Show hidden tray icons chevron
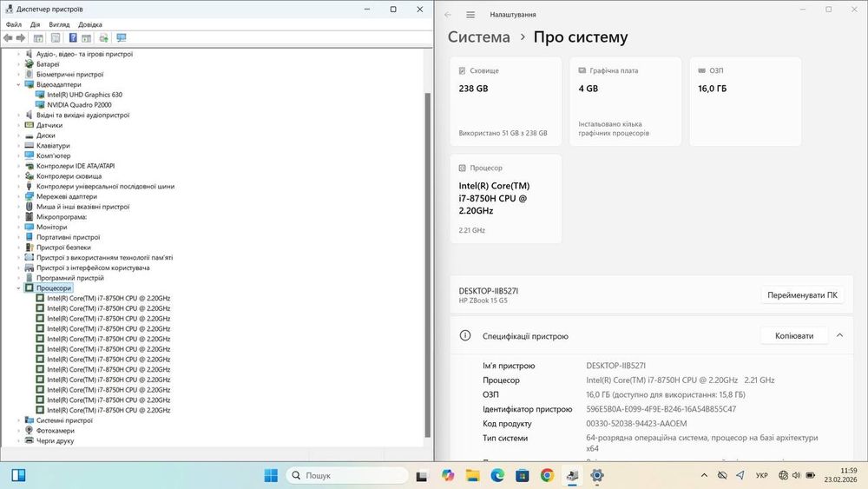Image resolution: width=868 pixels, height=489 pixels. pyautogui.click(x=704, y=475)
